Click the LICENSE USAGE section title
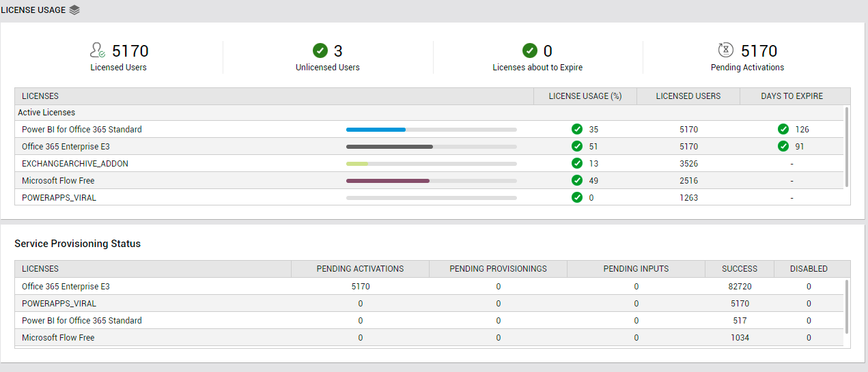This screenshot has height=372, width=868. (x=33, y=10)
